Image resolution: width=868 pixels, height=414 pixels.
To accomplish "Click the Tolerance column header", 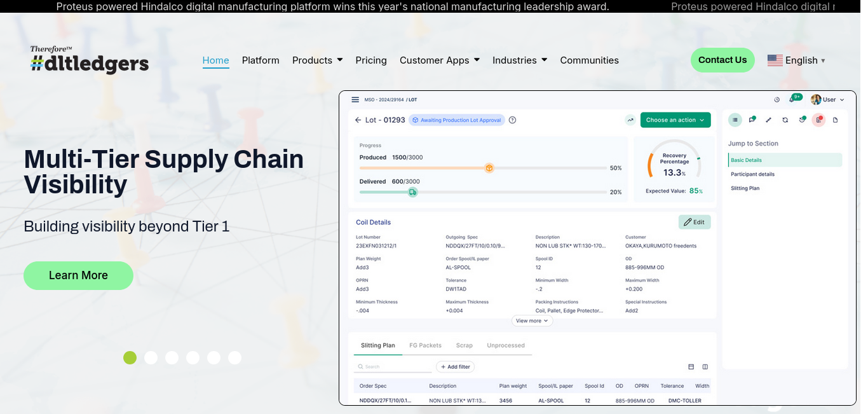I will pos(672,386).
